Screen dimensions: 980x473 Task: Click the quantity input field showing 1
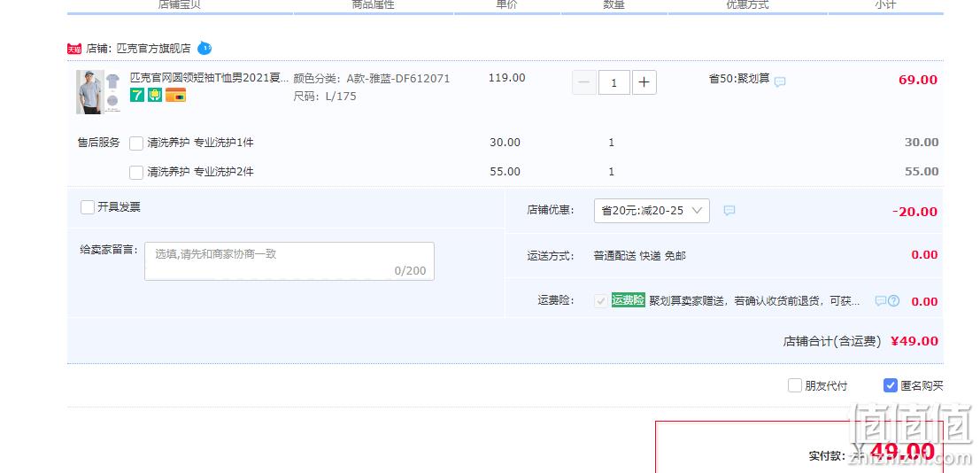click(614, 82)
